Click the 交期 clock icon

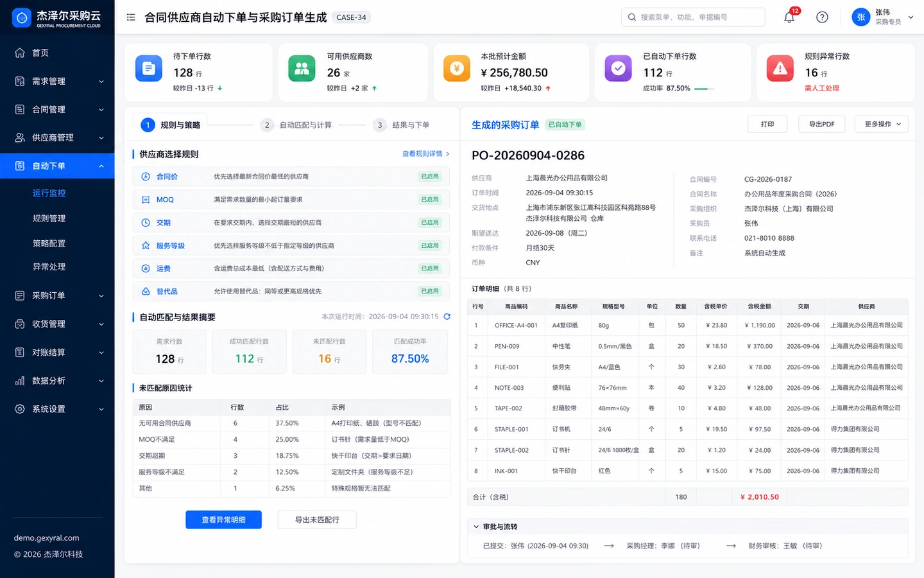[146, 223]
